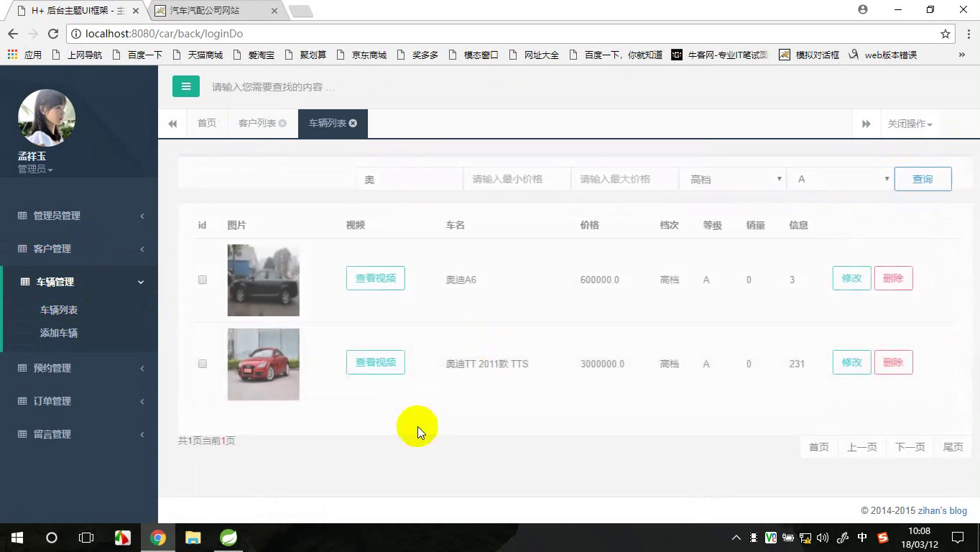View video for 奥迪A6 via 查看视频
Viewport: 980px width, 552px height.
pyautogui.click(x=376, y=278)
